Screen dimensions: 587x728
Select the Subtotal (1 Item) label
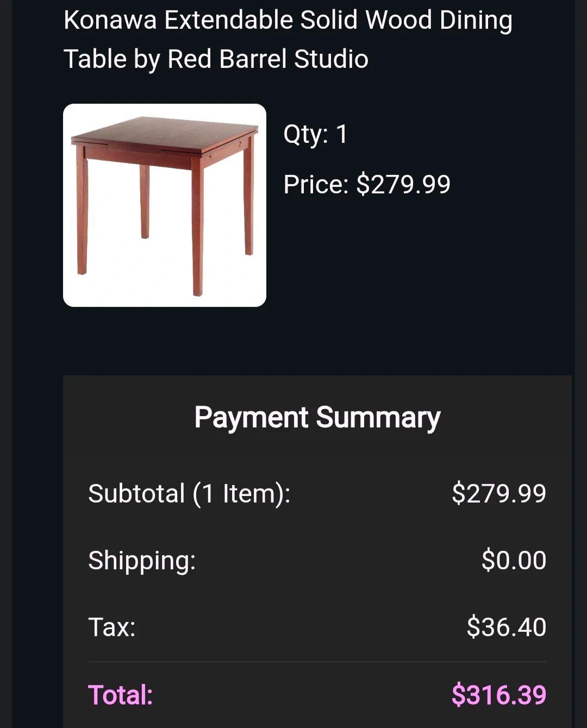[189, 494]
